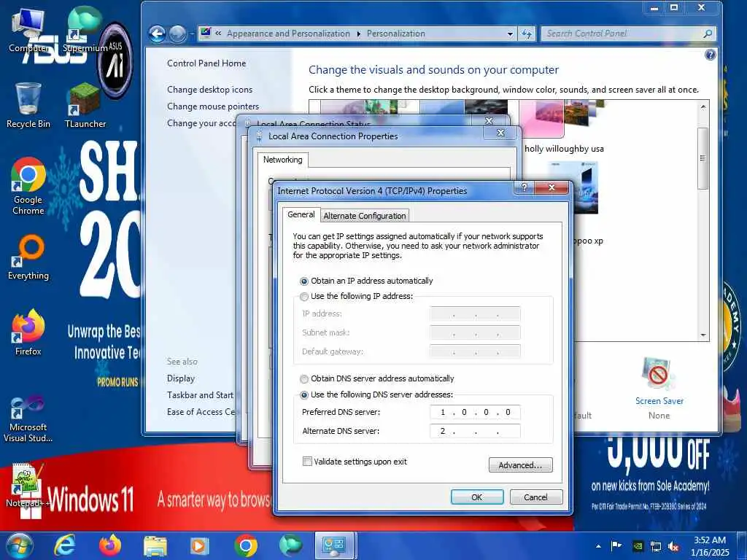Confirm IPv4 settings with OK

pos(477,497)
